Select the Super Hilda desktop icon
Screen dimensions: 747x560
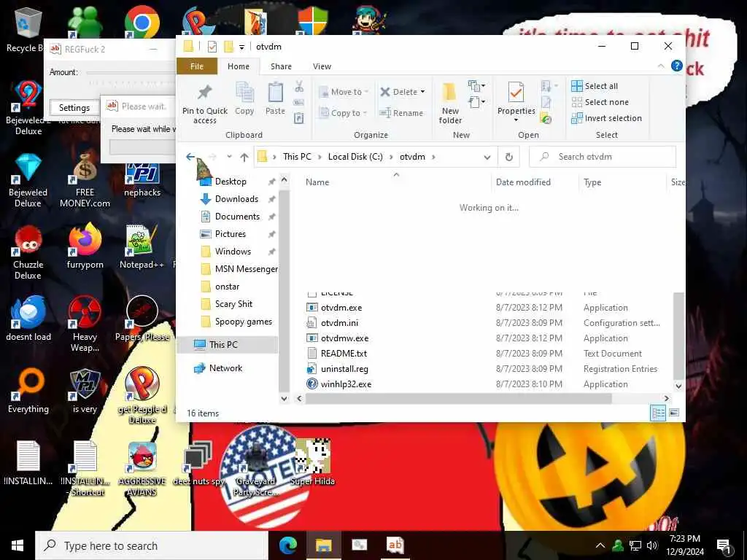[x=312, y=461]
